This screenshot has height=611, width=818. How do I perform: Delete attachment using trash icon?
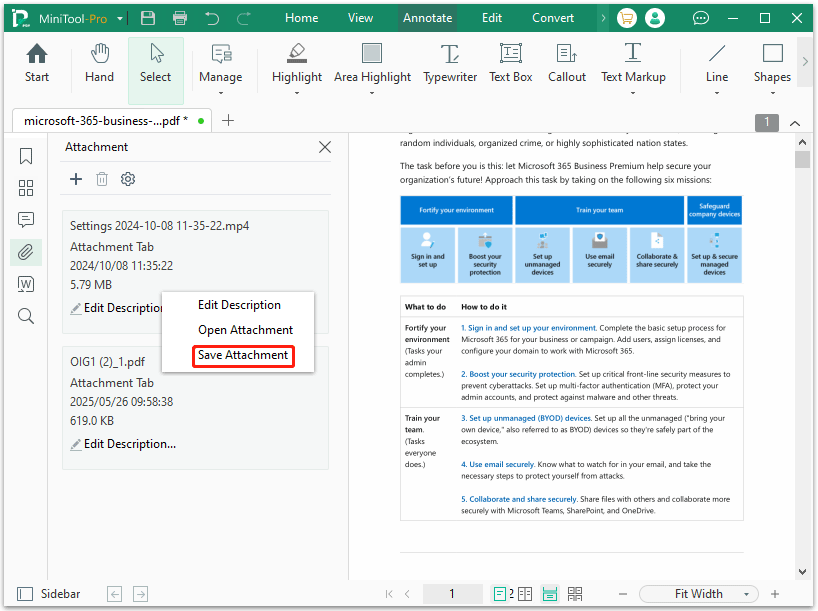point(102,179)
